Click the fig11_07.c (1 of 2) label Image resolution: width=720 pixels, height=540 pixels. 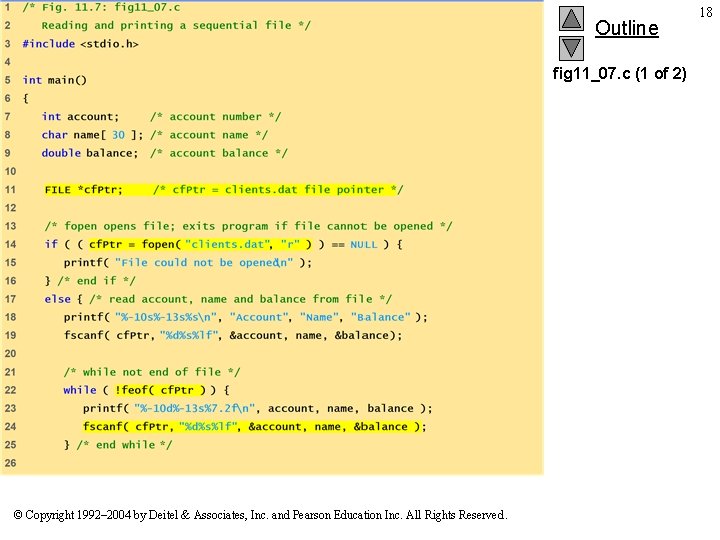[x=619, y=73]
